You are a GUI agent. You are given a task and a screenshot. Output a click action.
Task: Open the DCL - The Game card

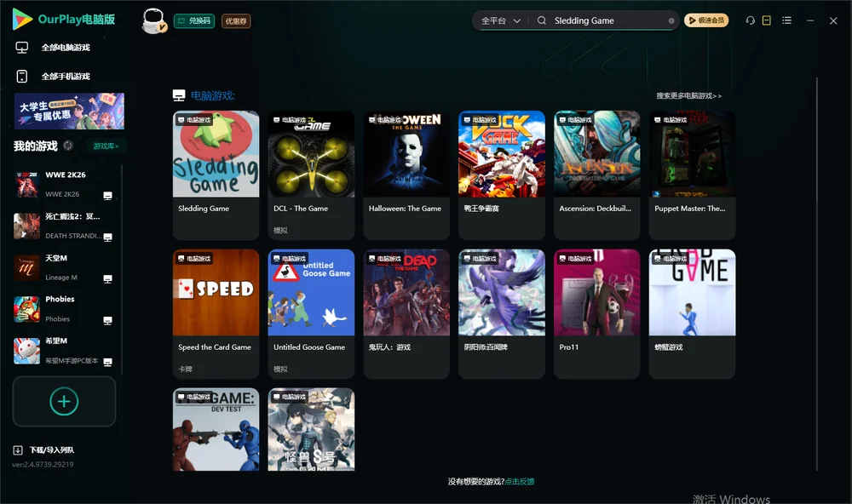pos(311,175)
